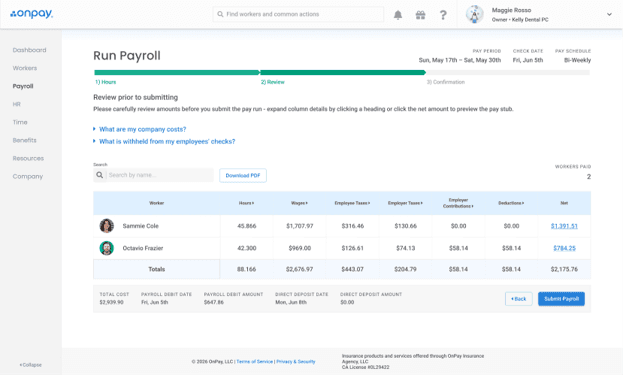
Task: Select Octavio Frazier's name
Action: 143,248
